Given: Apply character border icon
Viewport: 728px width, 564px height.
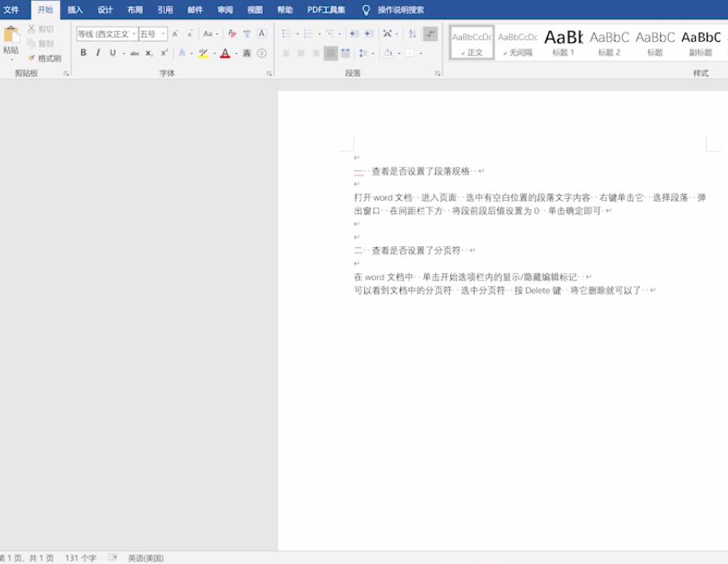Looking at the screenshot, I should (261, 33).
